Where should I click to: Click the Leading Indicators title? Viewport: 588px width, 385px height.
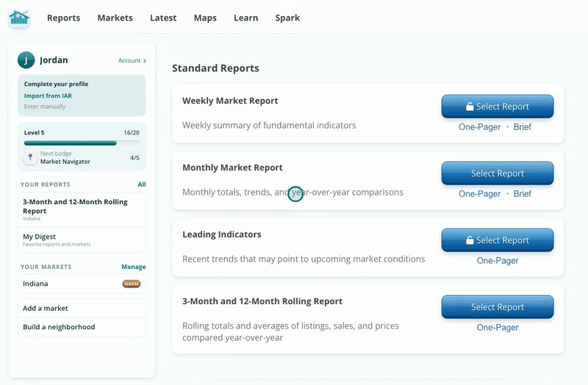[x=222, y=234]
